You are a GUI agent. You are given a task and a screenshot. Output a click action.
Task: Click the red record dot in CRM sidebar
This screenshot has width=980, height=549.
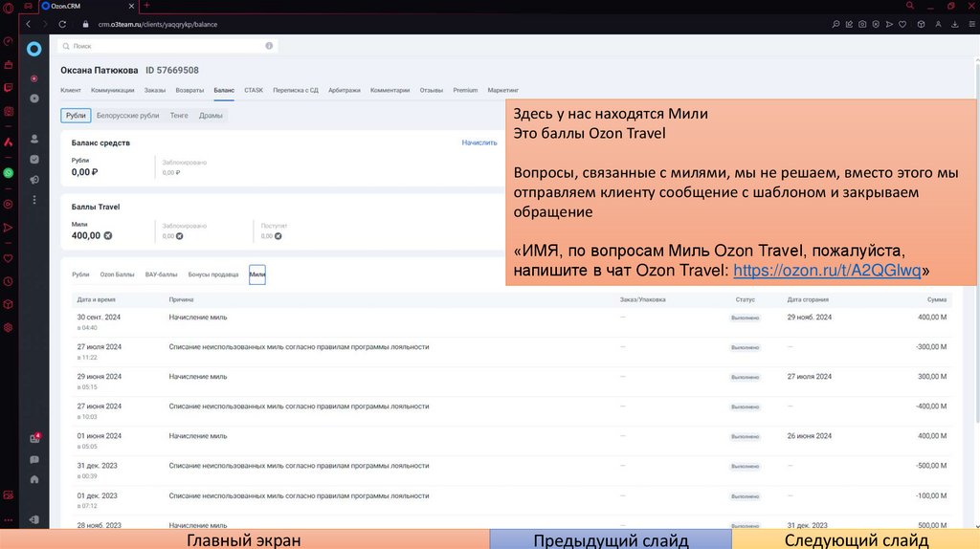coord(33,78)
